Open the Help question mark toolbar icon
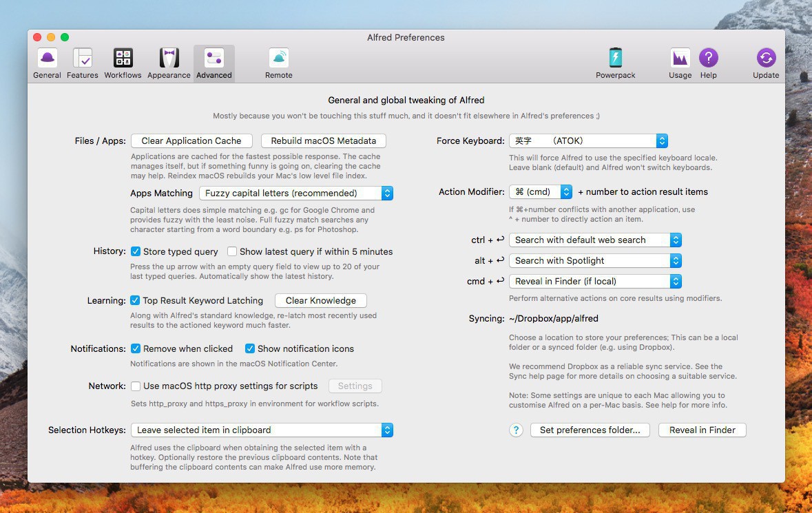Screen dimensions: 812x513 pyautogui.click(x=708, y=59)
